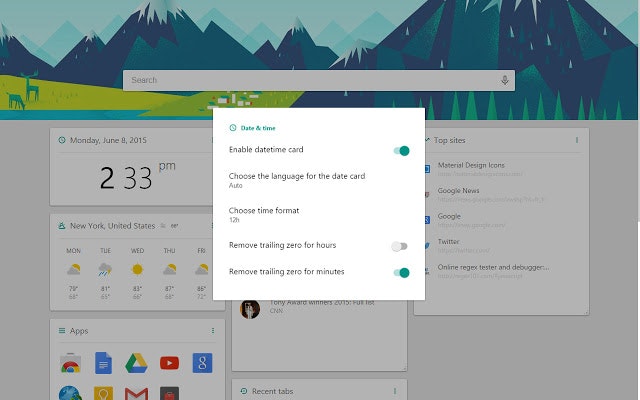Image resolution: width=640 pixels, height=400 pixels.
Task: Click the Apps card hamburger icon
Action: (62, 331)
